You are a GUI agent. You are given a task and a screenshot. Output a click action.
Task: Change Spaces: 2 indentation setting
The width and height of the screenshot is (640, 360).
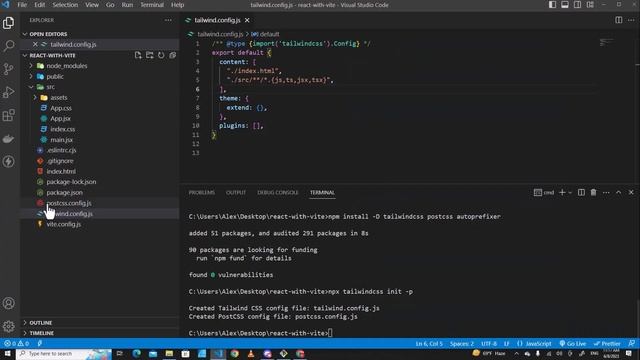click(x=462, y=344)
